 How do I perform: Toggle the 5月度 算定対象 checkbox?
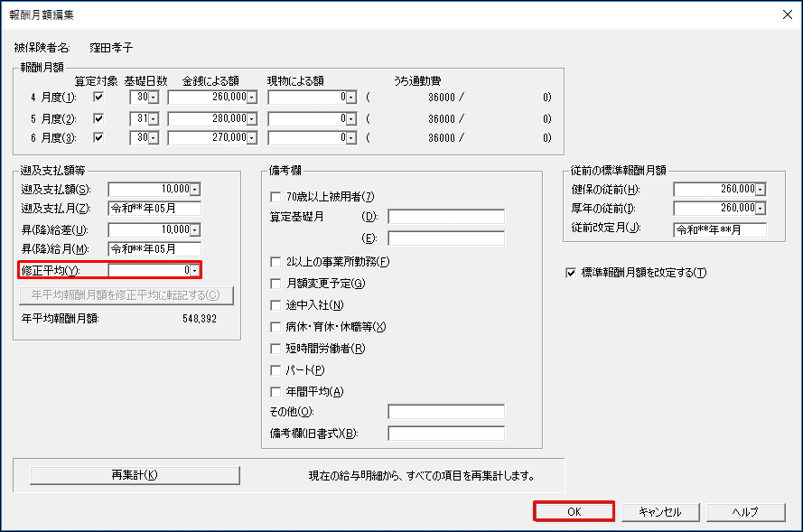pos(98,117)
